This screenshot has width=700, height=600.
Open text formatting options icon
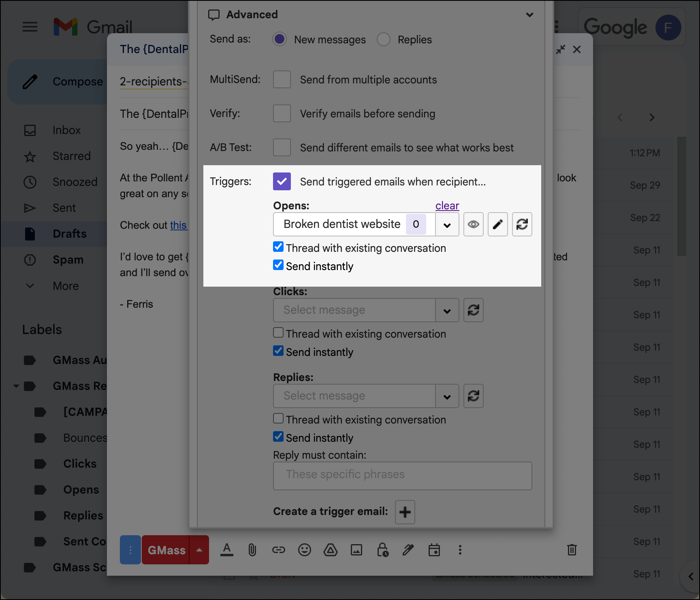point(227,550)
